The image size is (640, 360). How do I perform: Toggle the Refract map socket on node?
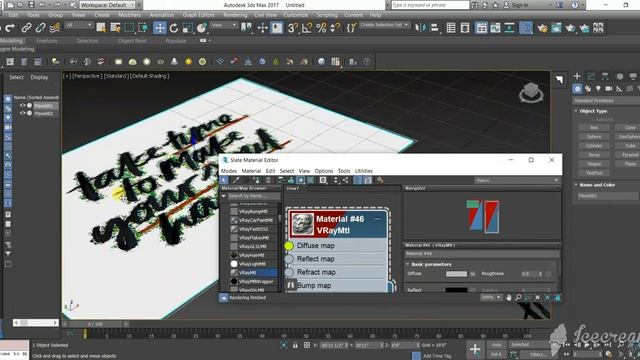(289, 272)
